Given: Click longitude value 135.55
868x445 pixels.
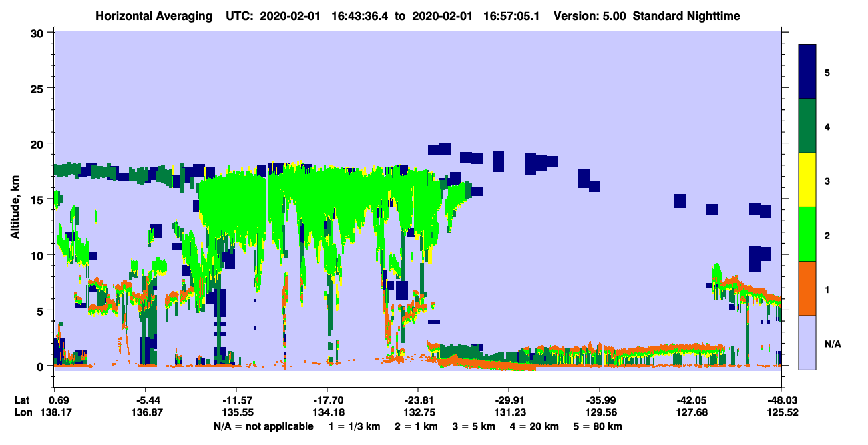Looking at the screenshot, I should [x=236, y=412].
